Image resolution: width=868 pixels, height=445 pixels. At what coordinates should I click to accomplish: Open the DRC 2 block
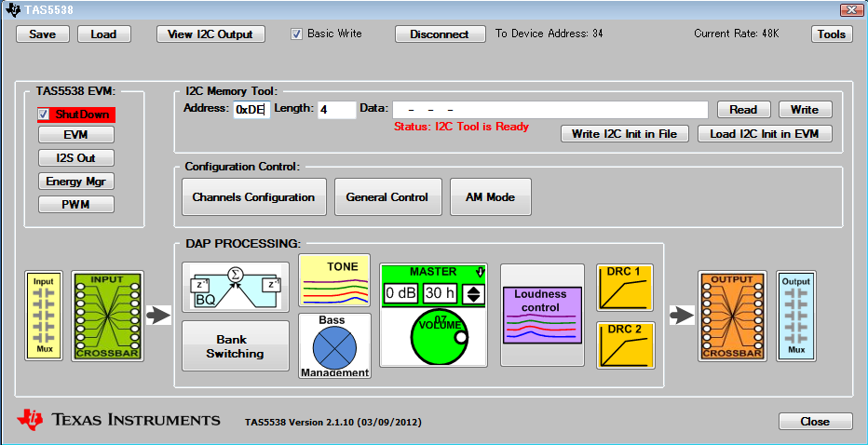(626, 345)
